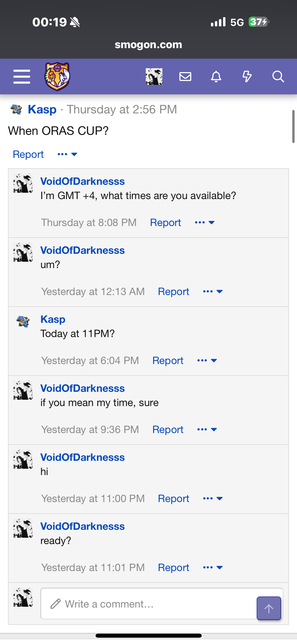297x644 pixels.
Task: Tap Kasp's avatar beside "Today at 11PM?"
Action: [23, 321]
